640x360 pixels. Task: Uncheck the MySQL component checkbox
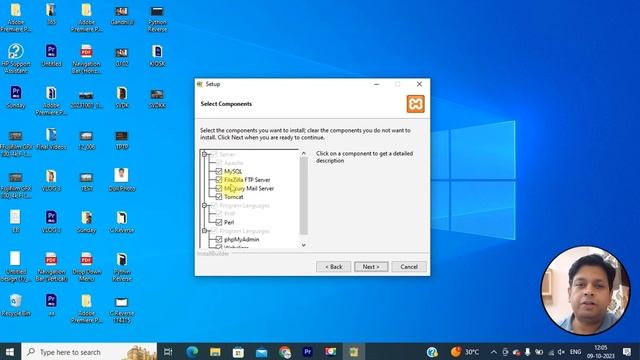(219, 171)
